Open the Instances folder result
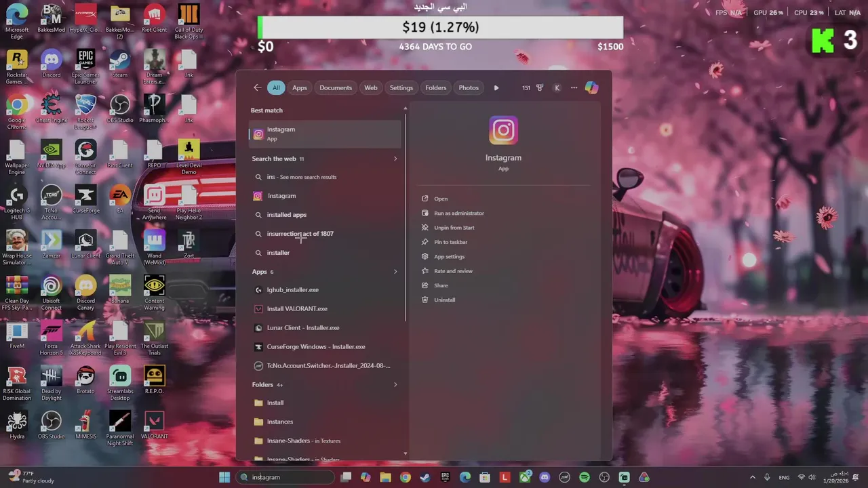Viewport: 868px width, 488px height. click(x=325, y=422)
